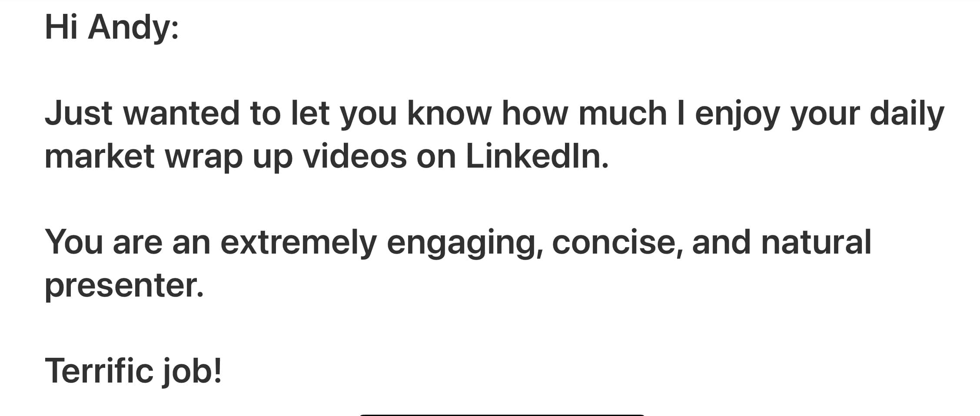Click the "Hi Andy:" greeting line
Viewport: 980px width, 416px height.
[x=112, y=27]
